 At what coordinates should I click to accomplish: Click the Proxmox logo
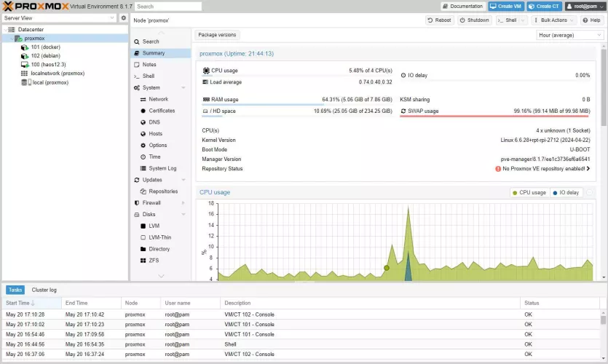pos(36,7)
